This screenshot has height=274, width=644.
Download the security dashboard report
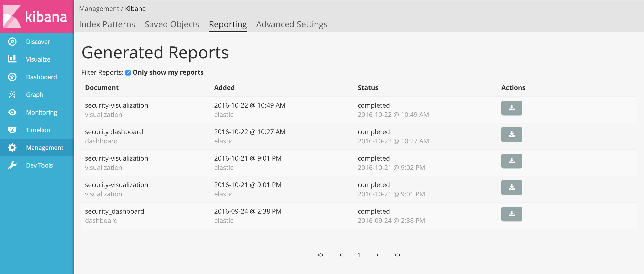pos(512,135)
